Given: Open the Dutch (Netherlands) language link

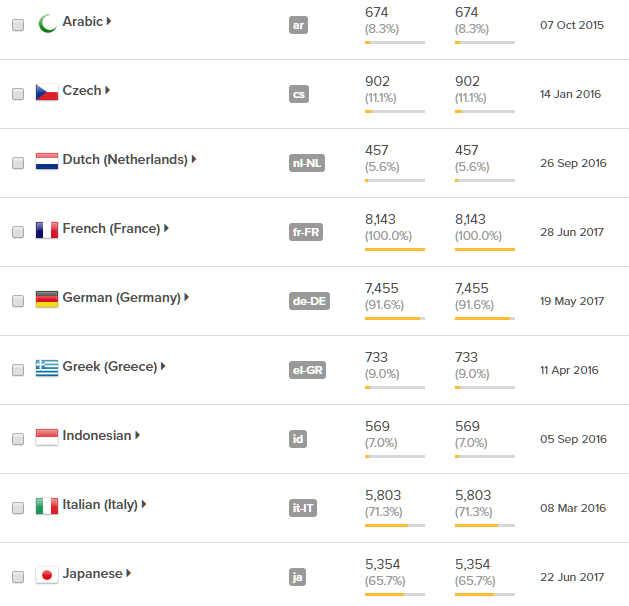Looking at the screenshot, I should pyautogui.click(x=124, y=159).
